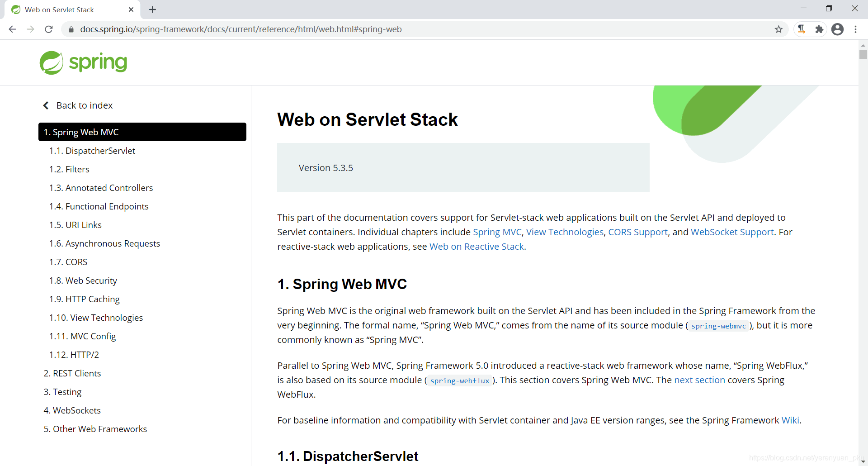Follow the next section link
This screenshot has width=868, height=466.
(x=699, y=380)
